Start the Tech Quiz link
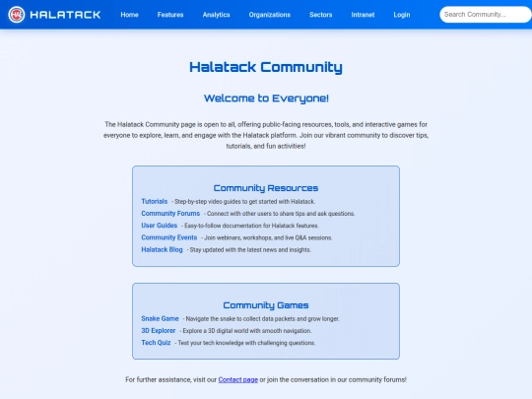This screenshot has height=399, width=532. coord(156,343)
